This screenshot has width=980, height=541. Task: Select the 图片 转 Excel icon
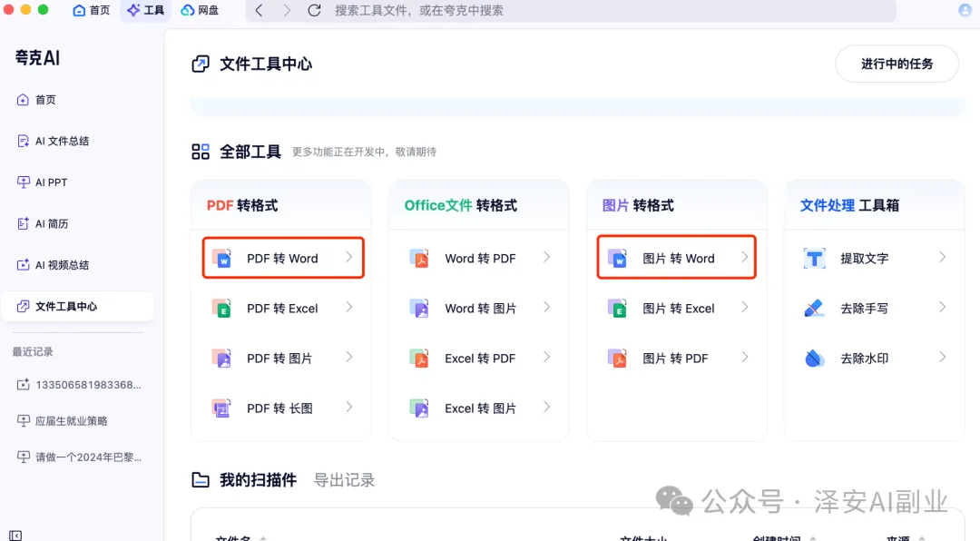click(x=618, y=308)
